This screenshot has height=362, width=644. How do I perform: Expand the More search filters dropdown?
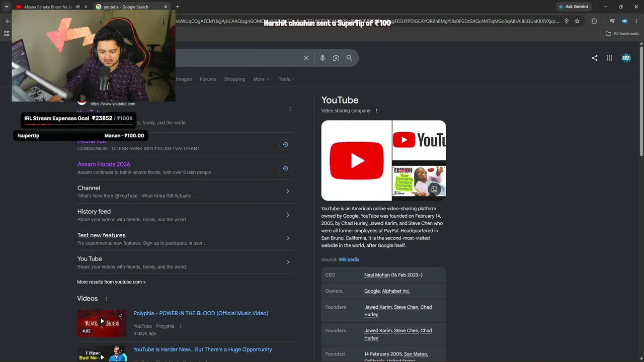261,79
